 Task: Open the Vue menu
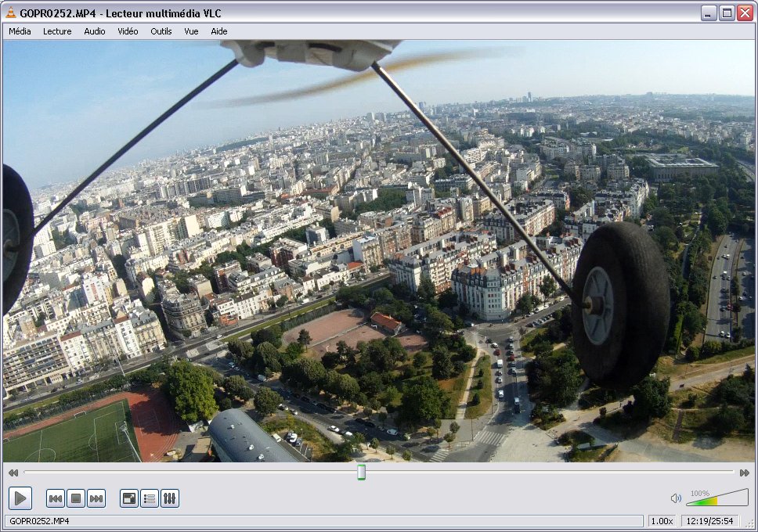pos(191,31)
